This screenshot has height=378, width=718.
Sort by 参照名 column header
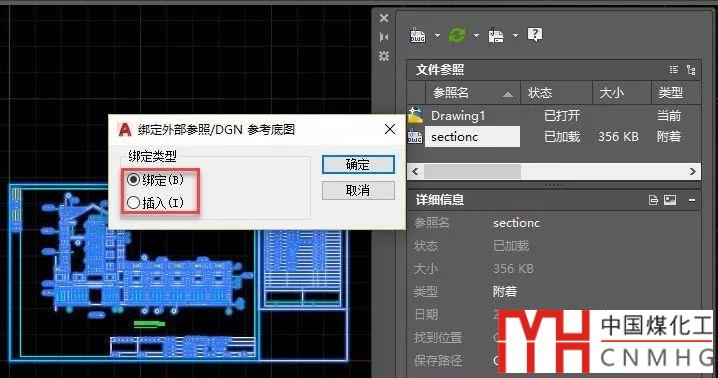[473, 93]
